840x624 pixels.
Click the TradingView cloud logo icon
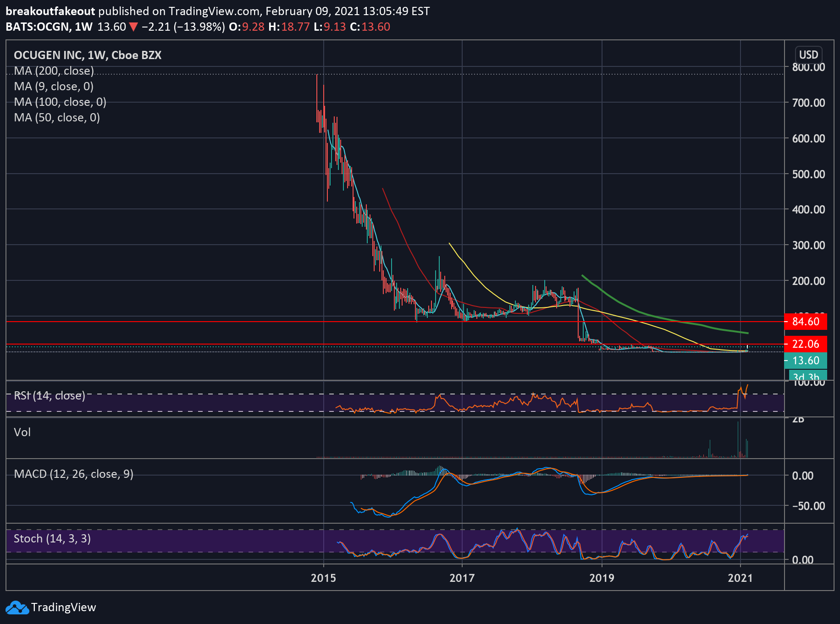tap(17, 608)
